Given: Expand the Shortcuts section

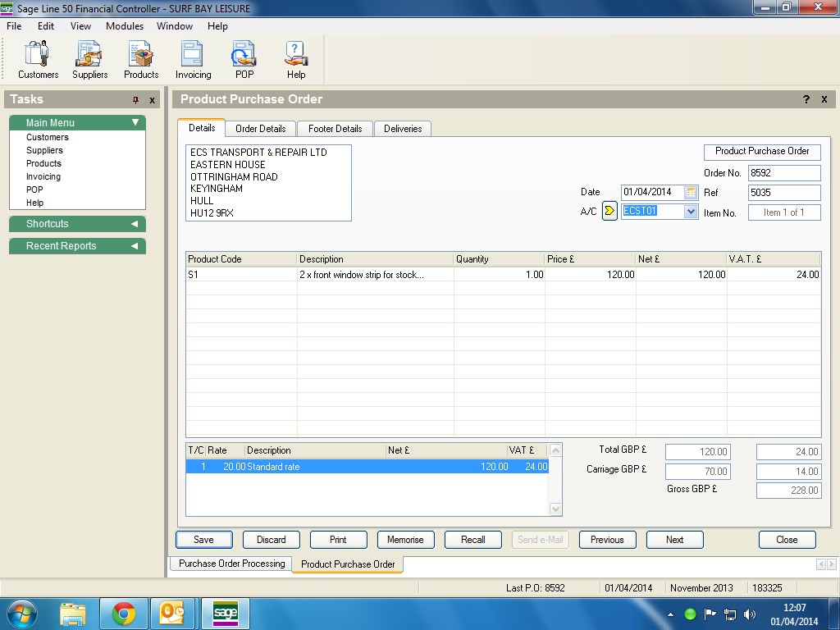Looking at the screenshot, I should 135,224.
